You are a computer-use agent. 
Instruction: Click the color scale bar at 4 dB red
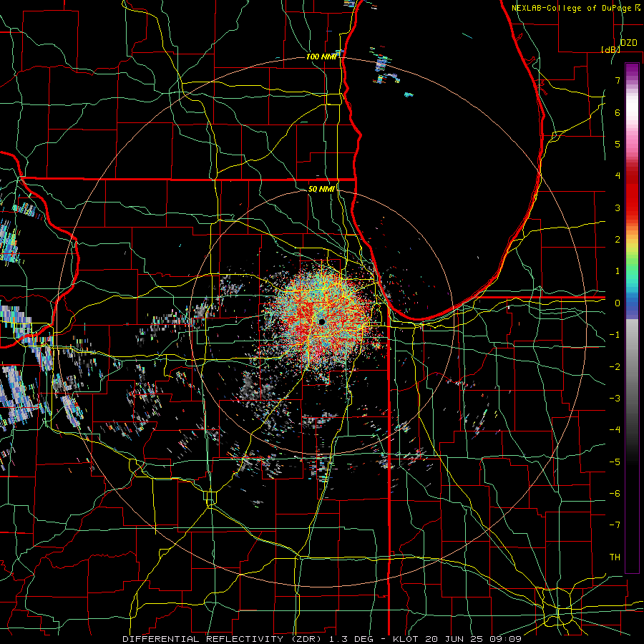pyautogui.click(x=632, y=176)
